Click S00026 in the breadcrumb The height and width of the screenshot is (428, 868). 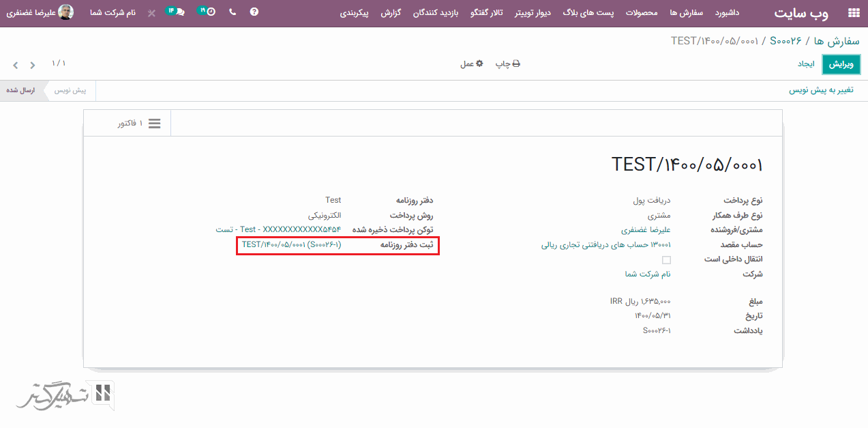pos(785,41)
